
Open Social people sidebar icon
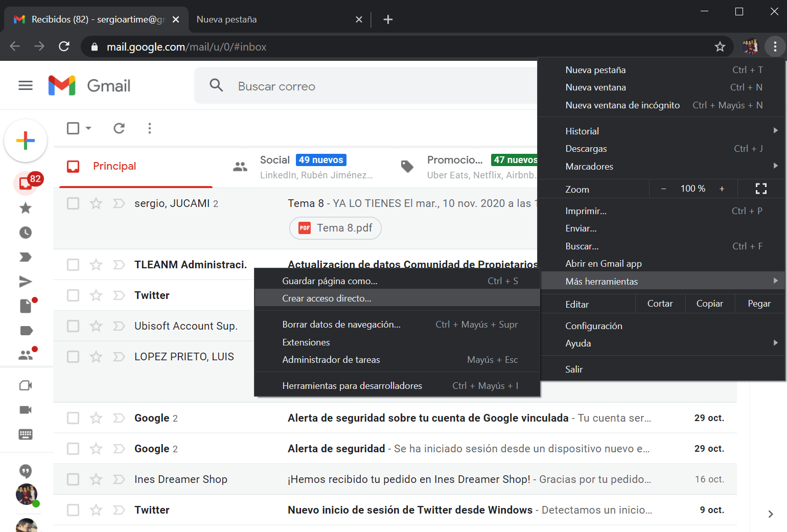coord(26,355)
